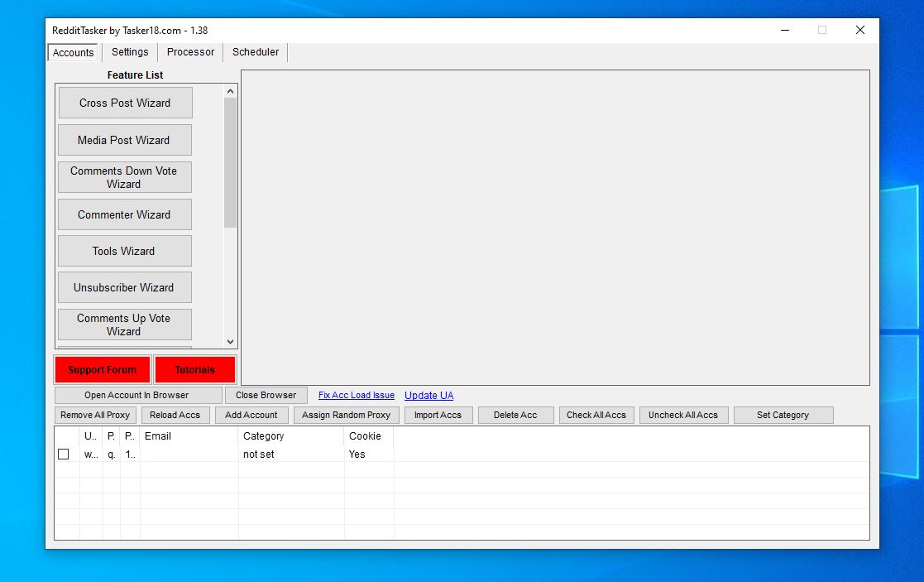Screen dimensions: 924x582
Task: Click the Update UA link
Action: click(x=429, y=395)
